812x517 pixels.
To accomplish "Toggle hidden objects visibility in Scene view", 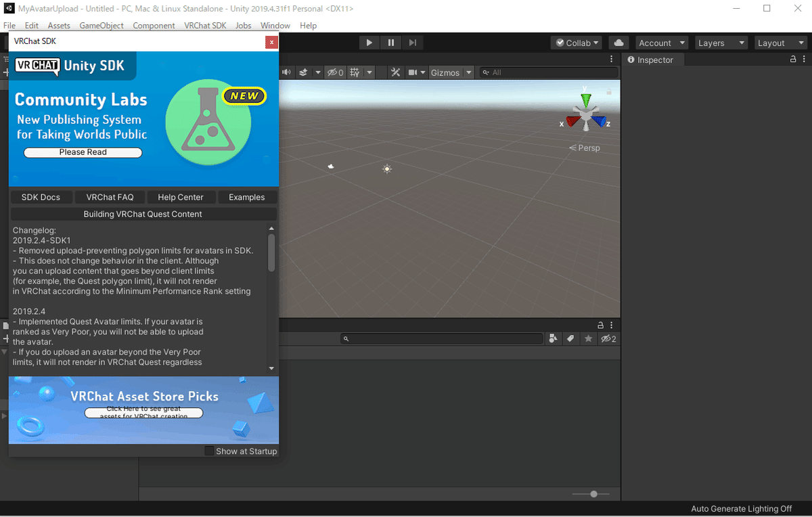I will (335, 72).
